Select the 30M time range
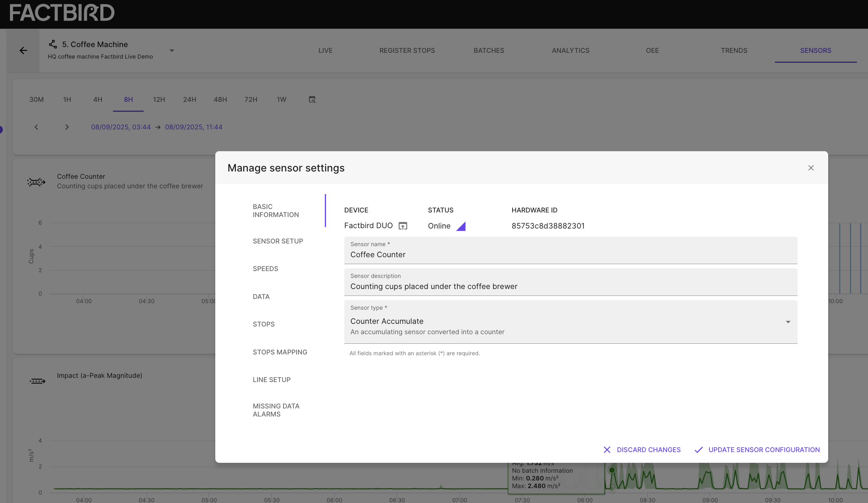This screenshot has width=868, height=503. [36, 100]
